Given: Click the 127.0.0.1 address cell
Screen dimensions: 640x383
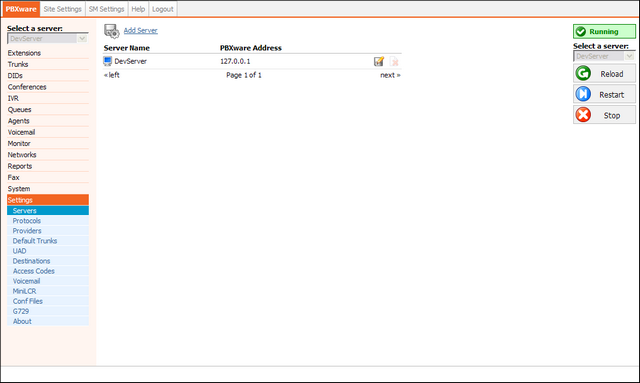Looking at the screenshot, I should [x=235, y=61].
